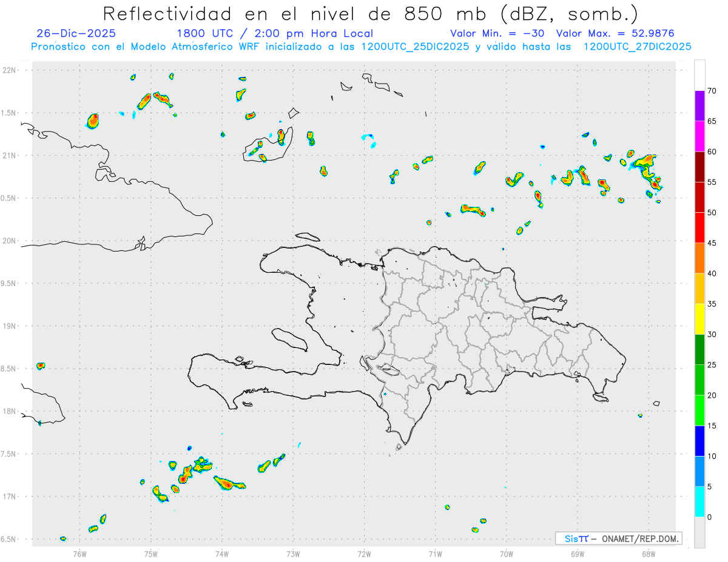Click the colorbar label '40'
The width and height of the screenshot is (728, 562).
click(x=712, y=273)
